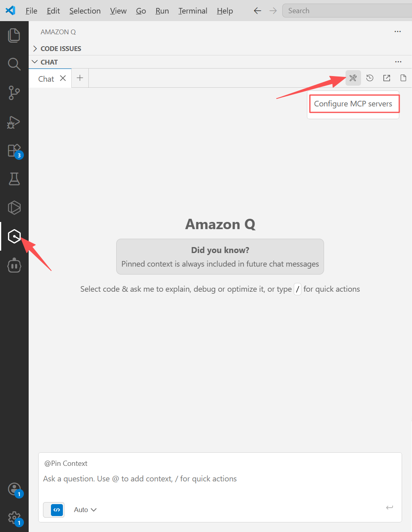This screenshot has height=532, width=412.
Task: Navigate back with the left arrow
Action: pyautogui.click(x=258, y=11)
